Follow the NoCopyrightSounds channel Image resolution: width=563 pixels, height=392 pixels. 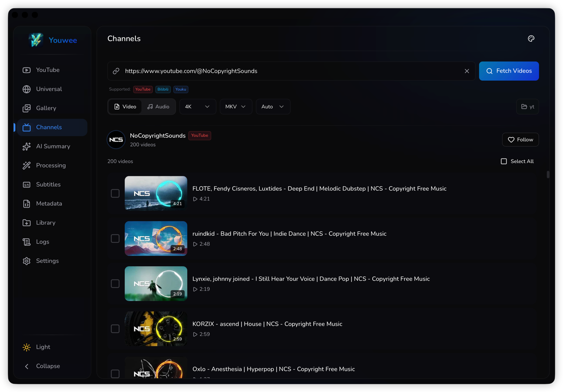pyautogui.click(x=520, y=140)
